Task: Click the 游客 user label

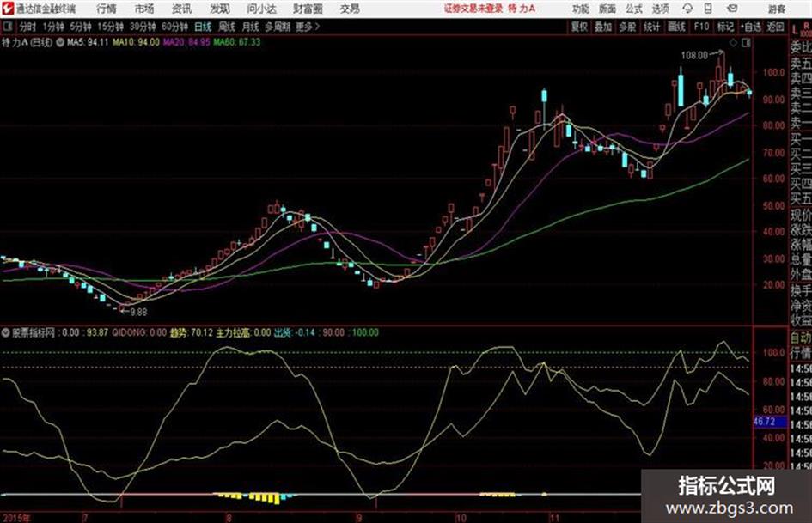Action: 776,9
